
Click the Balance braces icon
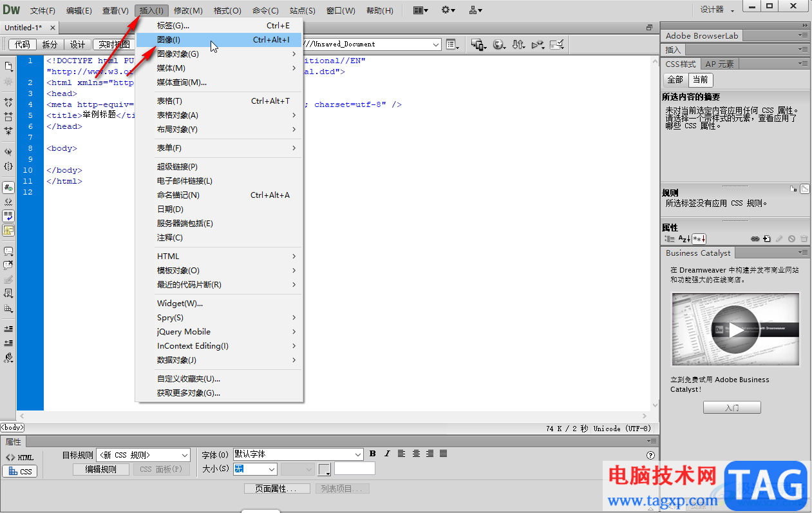point(8,166)
